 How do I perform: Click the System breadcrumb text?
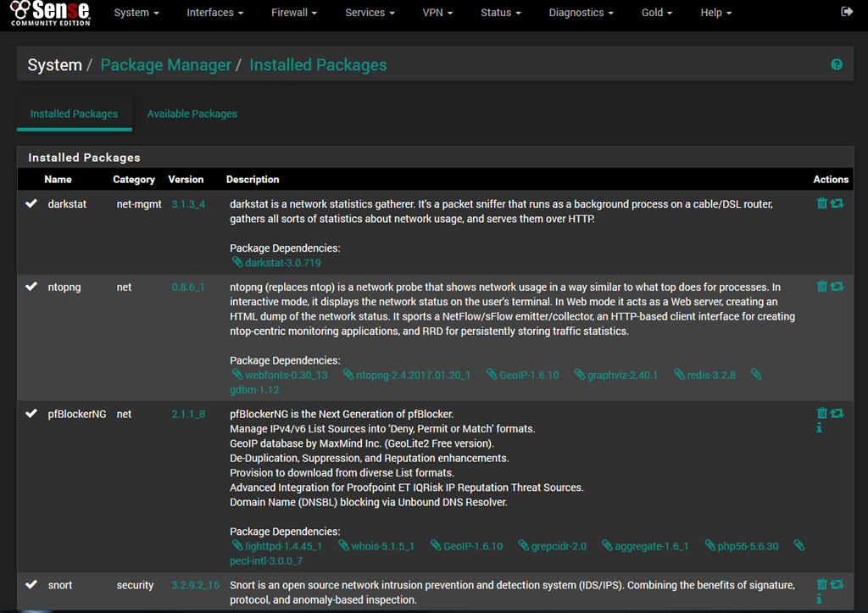point(55,64)
